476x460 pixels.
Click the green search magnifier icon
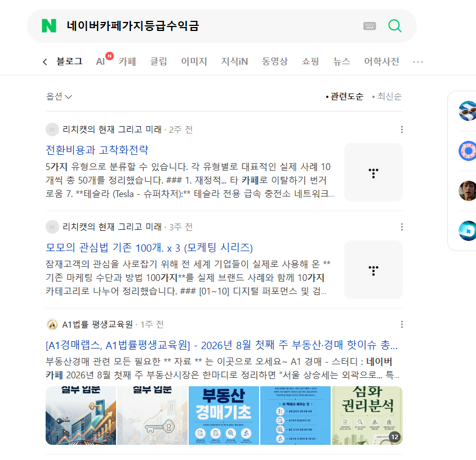click(x=395, y=26)
